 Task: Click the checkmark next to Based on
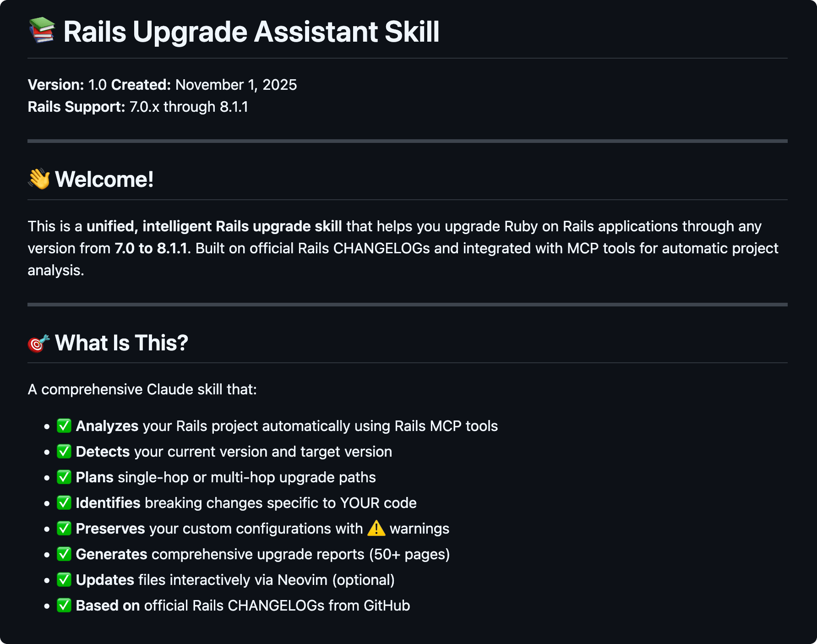pos(64,605)
